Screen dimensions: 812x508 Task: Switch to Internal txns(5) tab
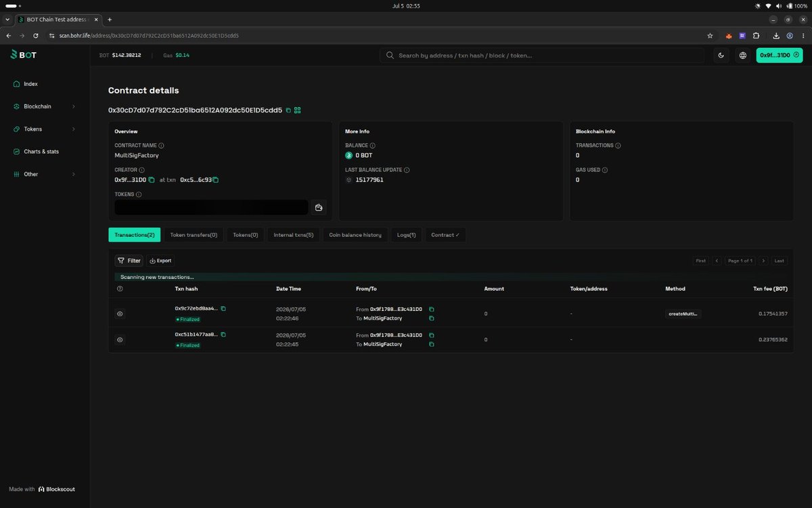point(294,235)
